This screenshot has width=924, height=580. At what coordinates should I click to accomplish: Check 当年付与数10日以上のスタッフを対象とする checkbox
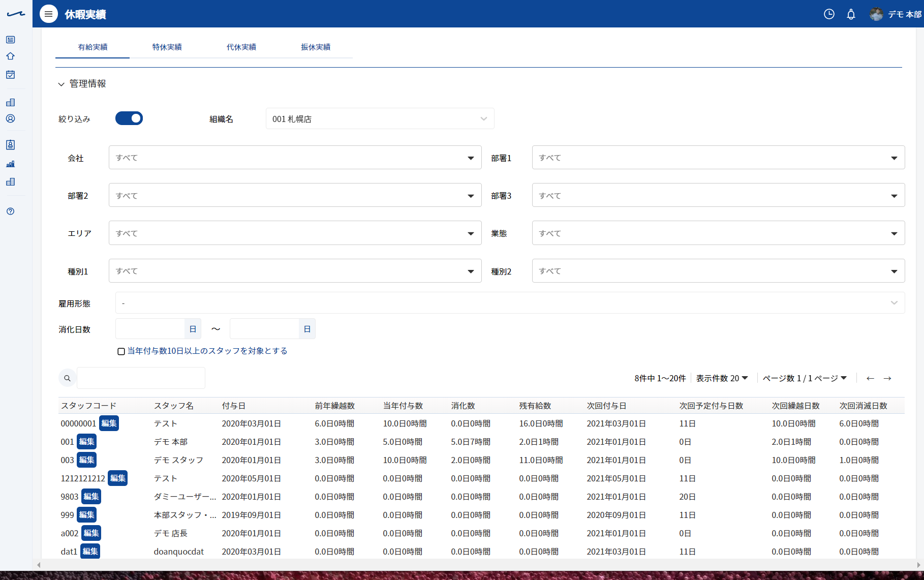(x=121, y=351)
